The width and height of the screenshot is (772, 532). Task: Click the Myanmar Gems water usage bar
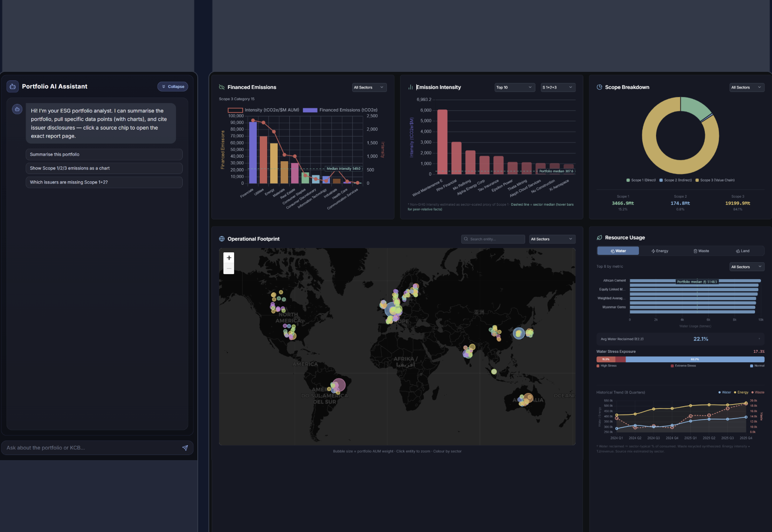click(x=692, y=307)
